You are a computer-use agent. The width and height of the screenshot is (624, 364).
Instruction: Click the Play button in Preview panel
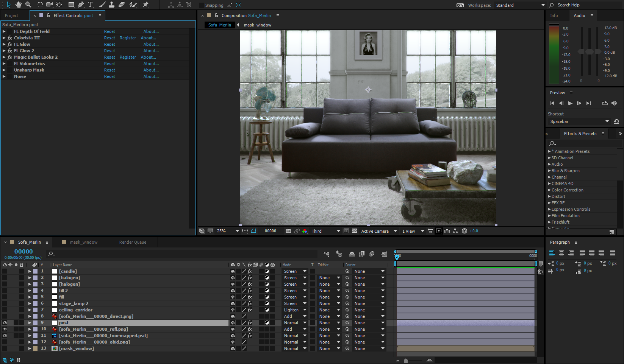(570, 103)
